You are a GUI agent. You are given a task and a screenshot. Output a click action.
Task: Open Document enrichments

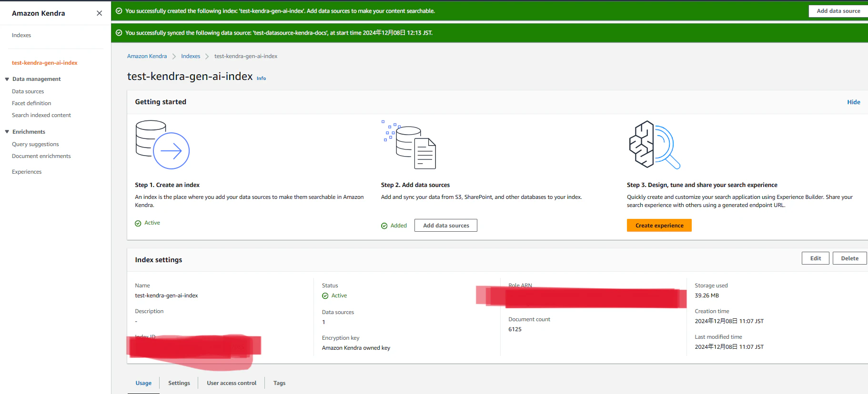coord(41,156)
